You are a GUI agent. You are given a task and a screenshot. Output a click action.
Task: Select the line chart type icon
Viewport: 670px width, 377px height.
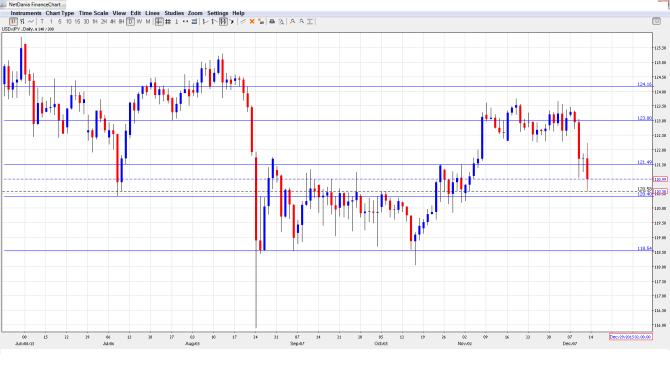pyautogui.click(x=31, y=21)
